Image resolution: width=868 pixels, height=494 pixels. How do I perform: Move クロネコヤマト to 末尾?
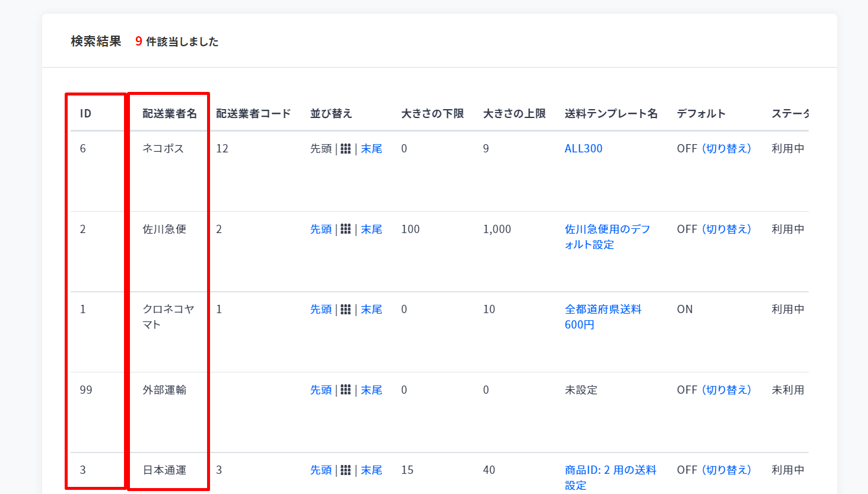coord(371,309)
